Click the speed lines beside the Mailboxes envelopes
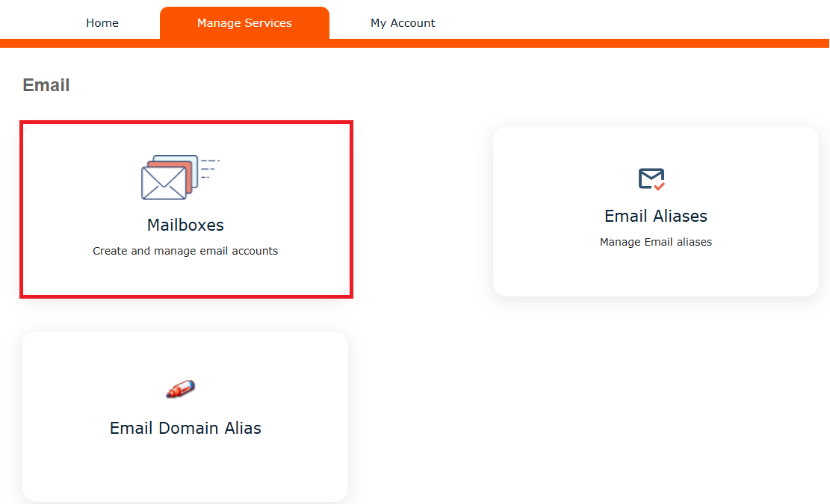The height and width of the screenshot is (504, 830). pyautogui.click(x=209, y=169)
